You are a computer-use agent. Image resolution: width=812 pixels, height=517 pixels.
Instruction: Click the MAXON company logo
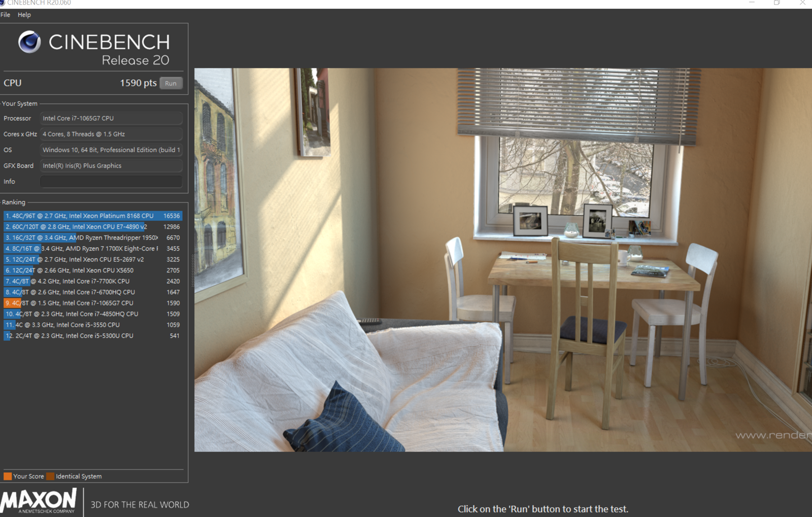[39, 501]
